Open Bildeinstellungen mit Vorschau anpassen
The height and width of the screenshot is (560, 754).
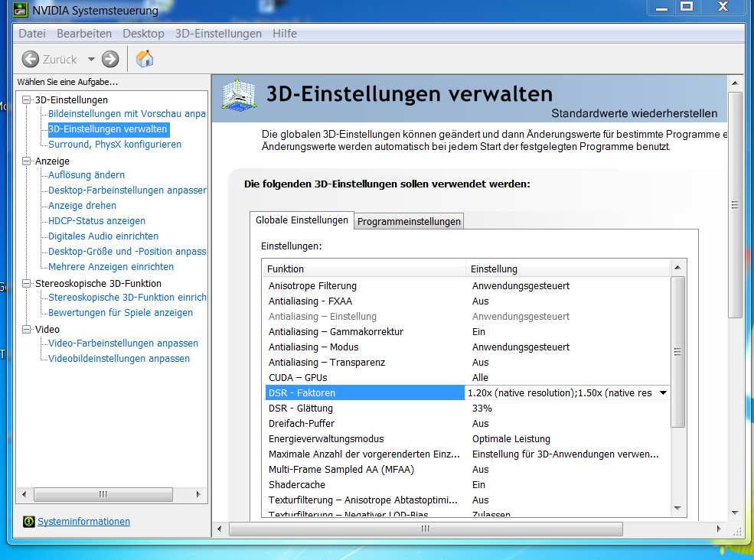(127, 114)
